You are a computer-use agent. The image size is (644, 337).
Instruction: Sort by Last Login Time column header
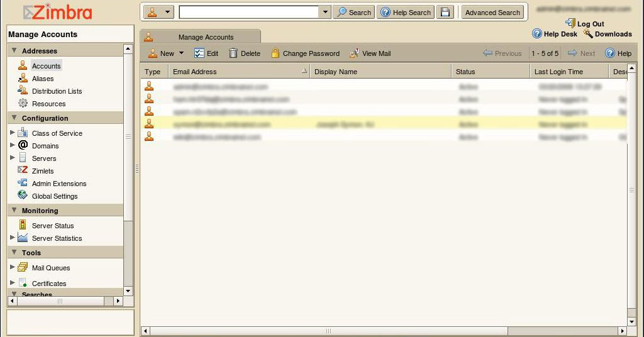coord(569,72)
